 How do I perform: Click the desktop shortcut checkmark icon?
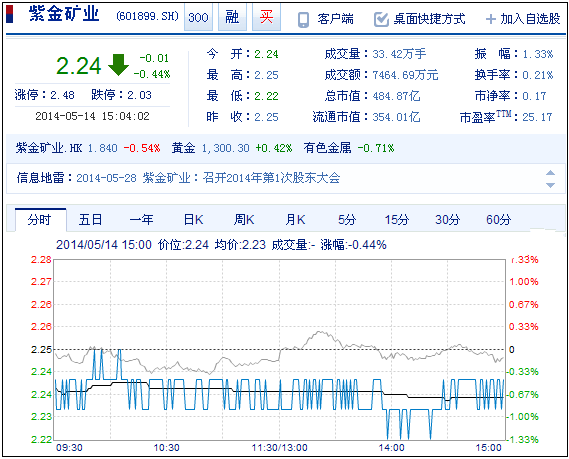tap(381, 19)
